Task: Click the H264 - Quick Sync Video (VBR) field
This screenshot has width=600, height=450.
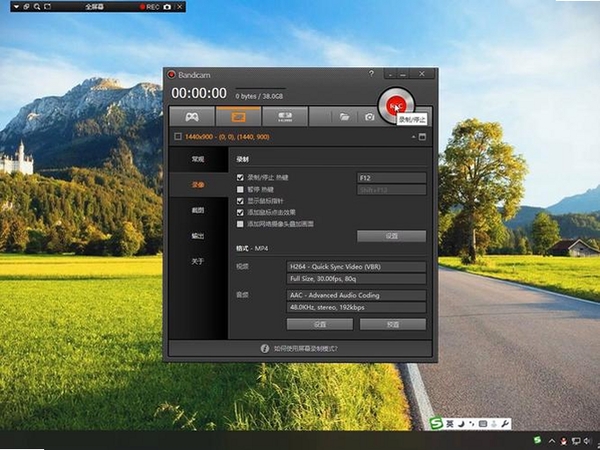Action: pyautogui.click(x=356, y=267)
